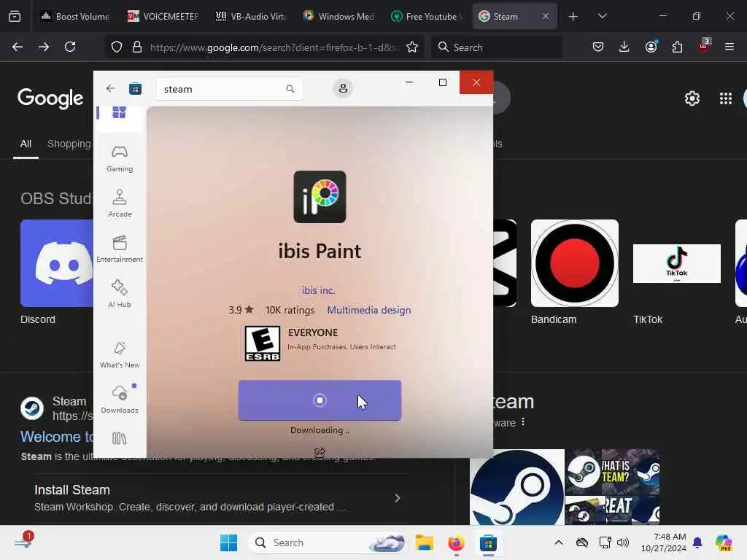Expand the list all tabs dropdown

coord(602,16)
